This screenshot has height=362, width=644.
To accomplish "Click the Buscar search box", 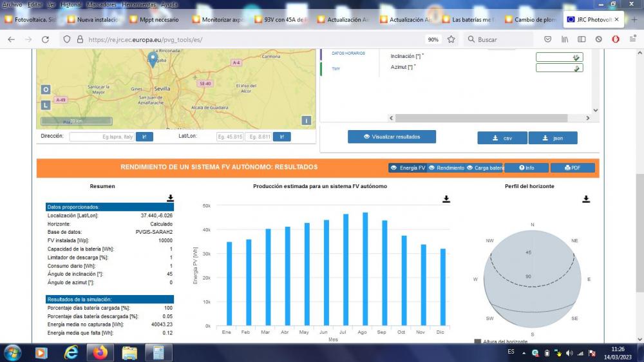I will click(499, 39).
